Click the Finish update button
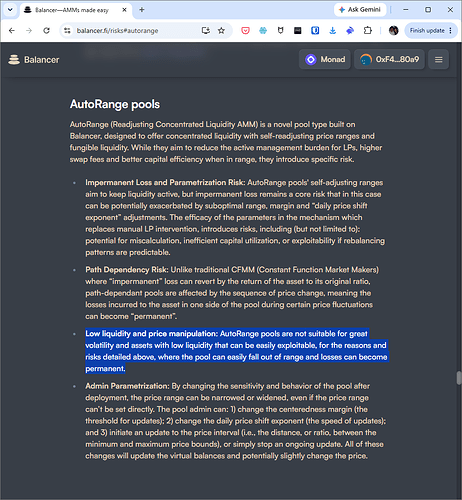The height and width of the screenshot is (500, 462). [x=431, y=31]
